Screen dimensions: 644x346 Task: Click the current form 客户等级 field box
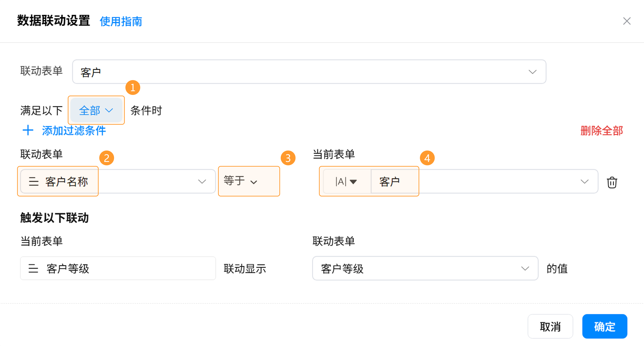click(x=118, y=269)
